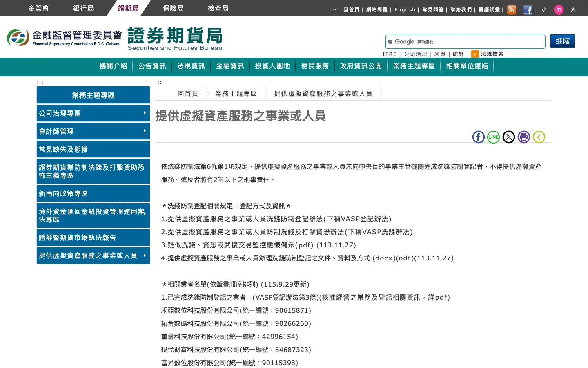Screen dimensions: 588x368
Task: Open the 金融資訊 menu
Action: (x=230, y=66)
